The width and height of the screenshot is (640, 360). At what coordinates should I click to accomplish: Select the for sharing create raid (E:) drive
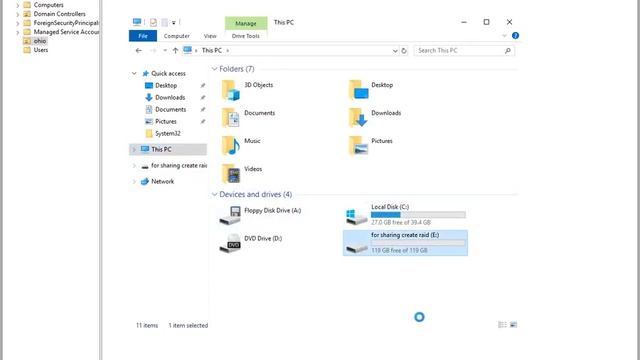(x=405, y=243)
